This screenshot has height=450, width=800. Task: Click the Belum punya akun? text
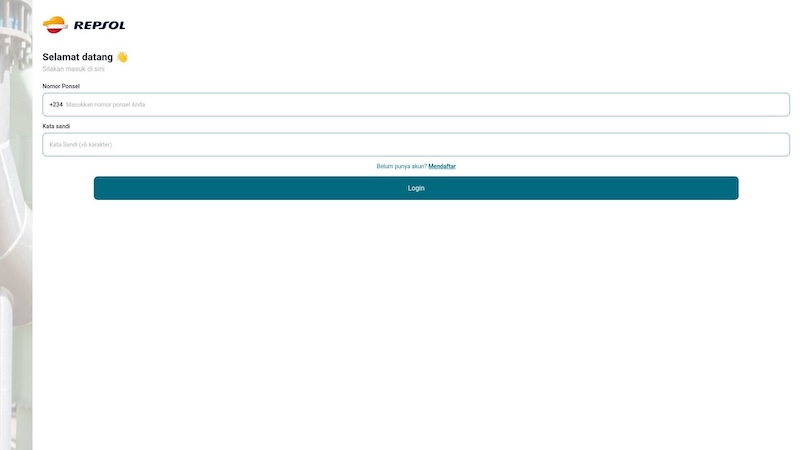point(402,166)
